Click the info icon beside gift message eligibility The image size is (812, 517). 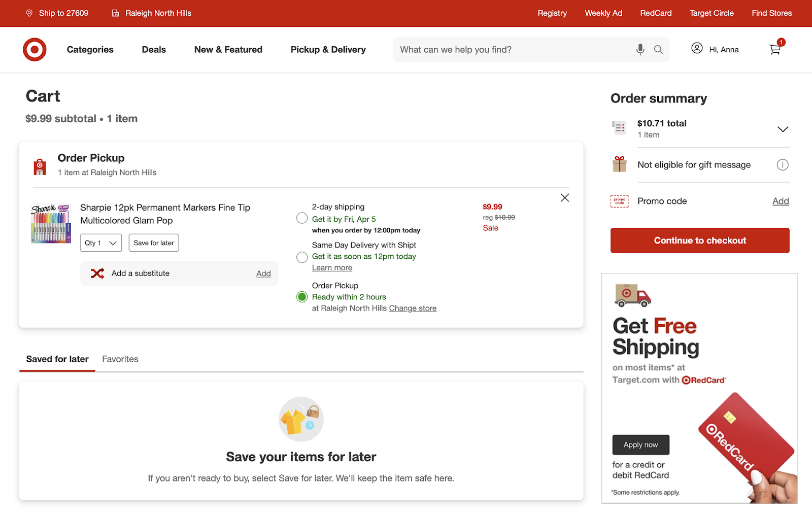click(783, 164)
